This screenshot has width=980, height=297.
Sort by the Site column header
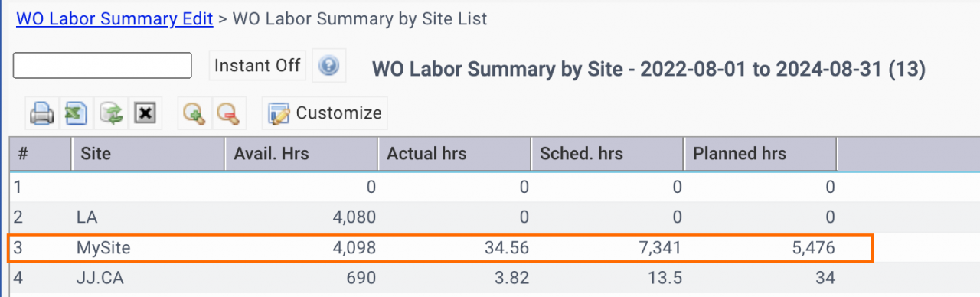[x=148, y=154]
